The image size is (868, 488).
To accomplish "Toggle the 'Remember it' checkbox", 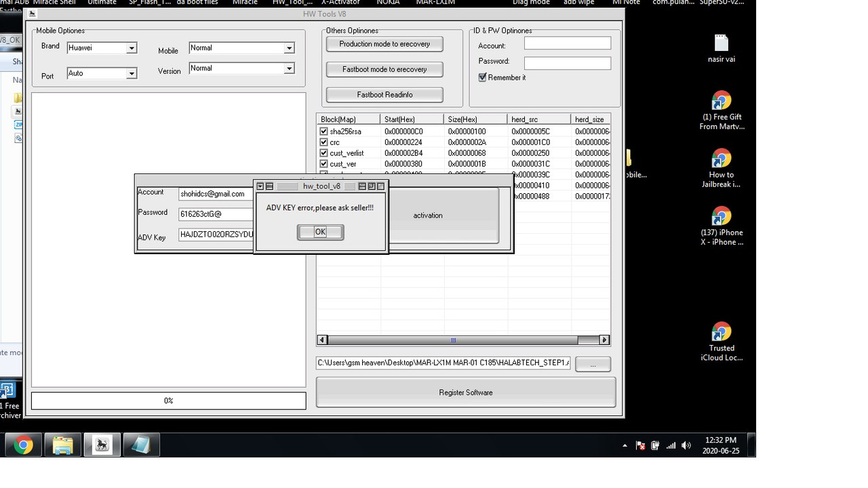I will point(482,77).
